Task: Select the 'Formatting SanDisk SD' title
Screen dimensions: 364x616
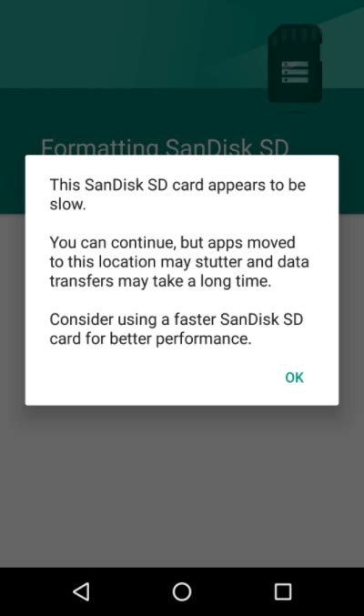Action: pyautogui.click(x=165, y=146)
